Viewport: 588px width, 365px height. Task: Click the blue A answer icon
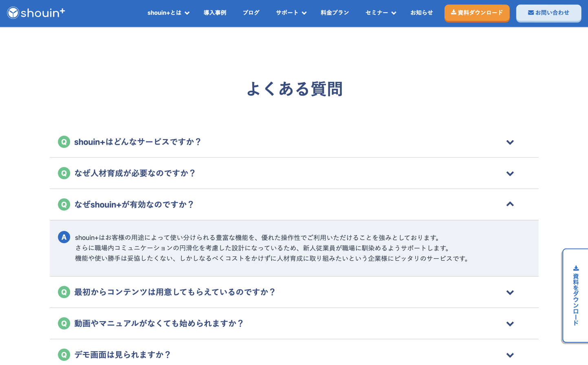pos(64,237)
